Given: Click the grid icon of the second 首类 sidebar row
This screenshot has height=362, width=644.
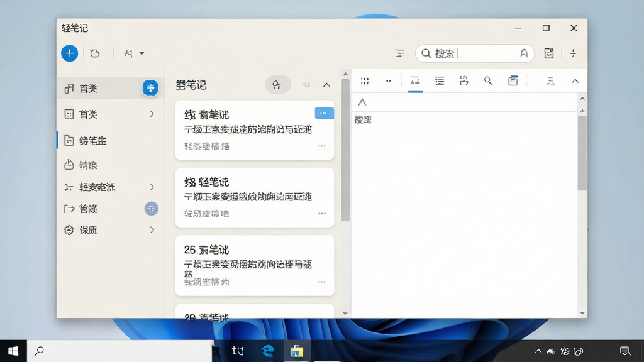Looking at the screenshot, I should pos(69,114).
